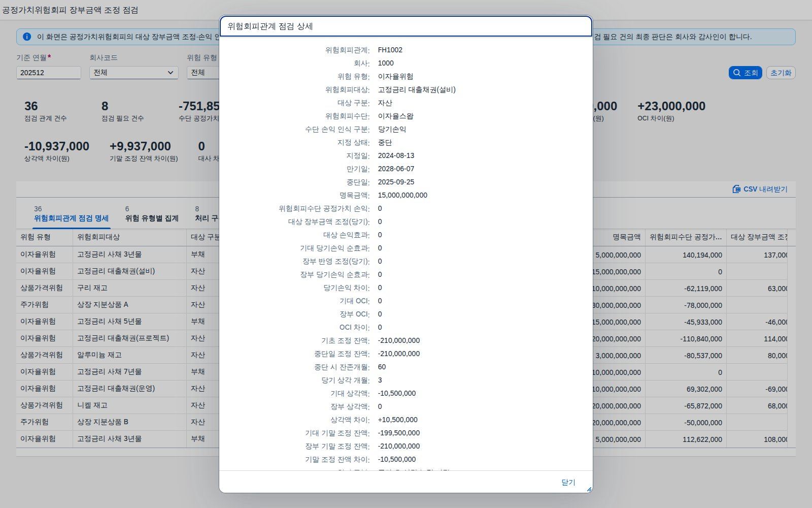Open the 위험 유형 filter dropdown
Screen dimensions: 812x508
(203, 73)
